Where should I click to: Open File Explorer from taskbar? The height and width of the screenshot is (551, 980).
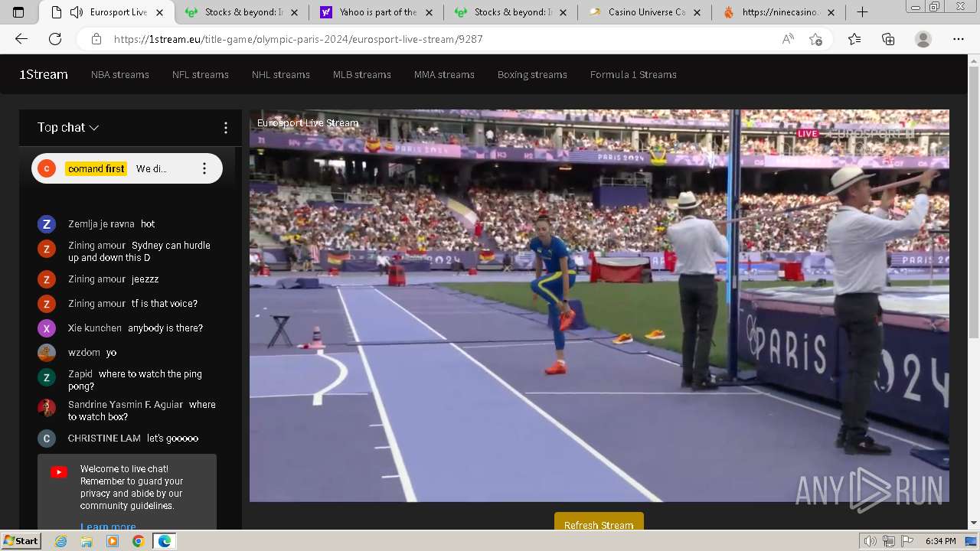[87, 541]
